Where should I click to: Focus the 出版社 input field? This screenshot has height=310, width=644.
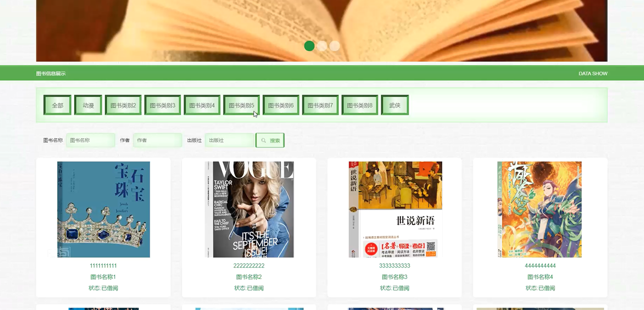pos(229,140)
